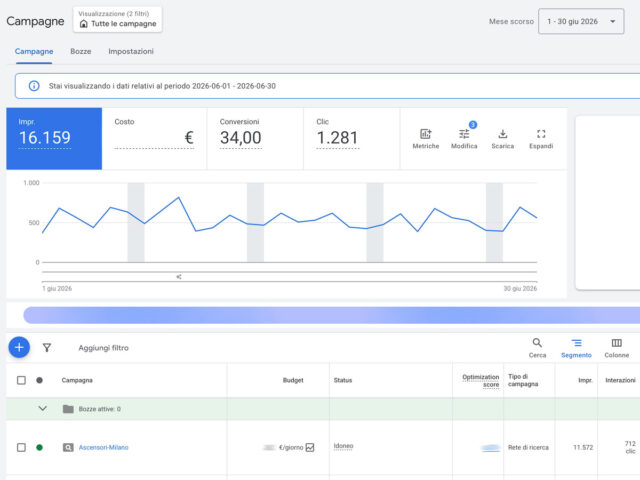This screenshot has width=640, height=480.
Task: Collapse the Bozze attive row chevron
Action: pos(42,408)
